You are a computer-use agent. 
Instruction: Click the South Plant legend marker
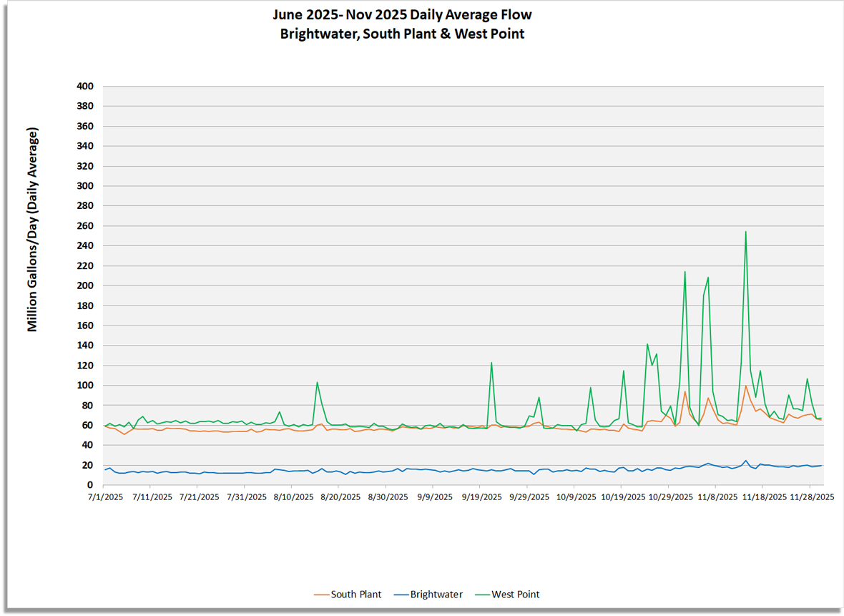pyautogui.click(x=322, y=594)
